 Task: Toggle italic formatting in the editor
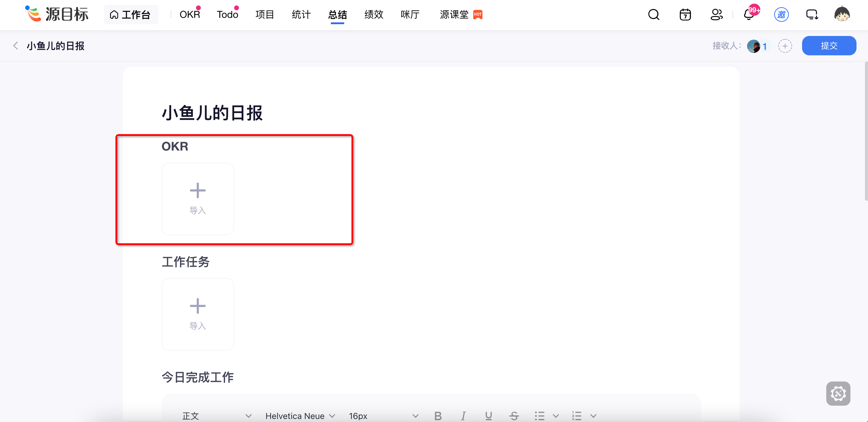(463, 415)
